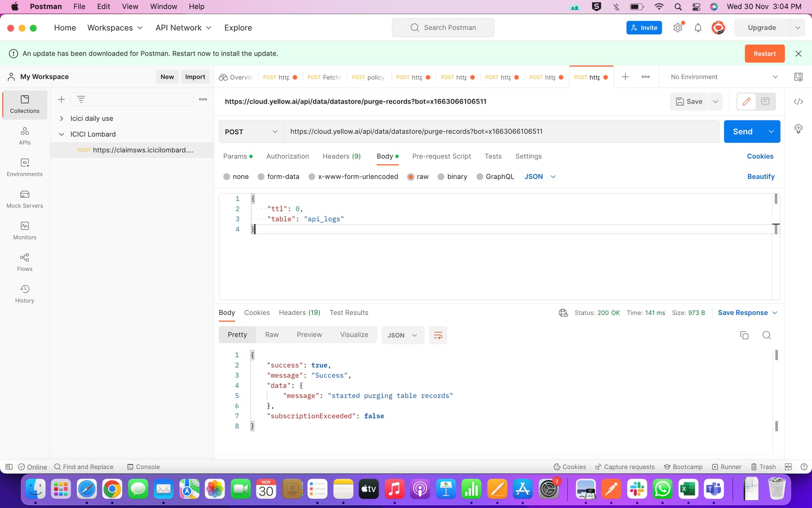The height and width of the screenshot is (508, 812).
Task: Click the plus icon to create a collection
Action: point(61,99)
